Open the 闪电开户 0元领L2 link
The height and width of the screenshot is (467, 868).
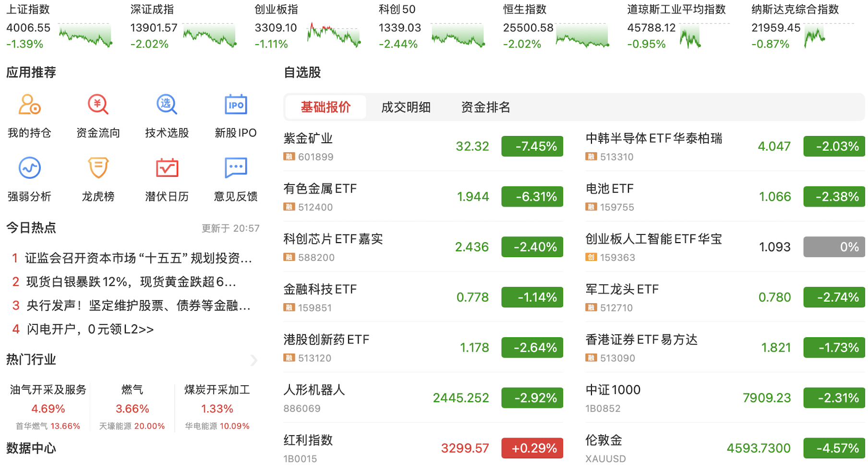90,329
